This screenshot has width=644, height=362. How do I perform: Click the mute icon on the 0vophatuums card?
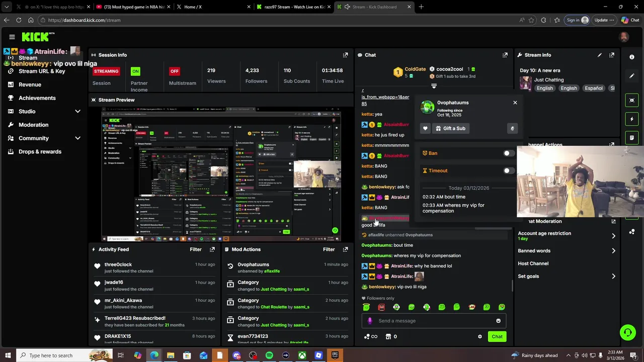(x=512, y=128)
